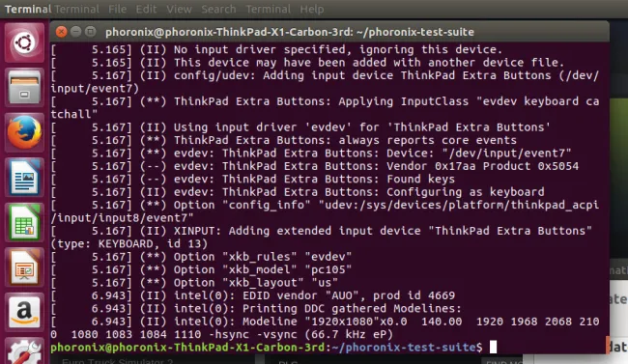Click the 'Found keys' log line
This screenshot has height=364, width=628.
(253, 179)
